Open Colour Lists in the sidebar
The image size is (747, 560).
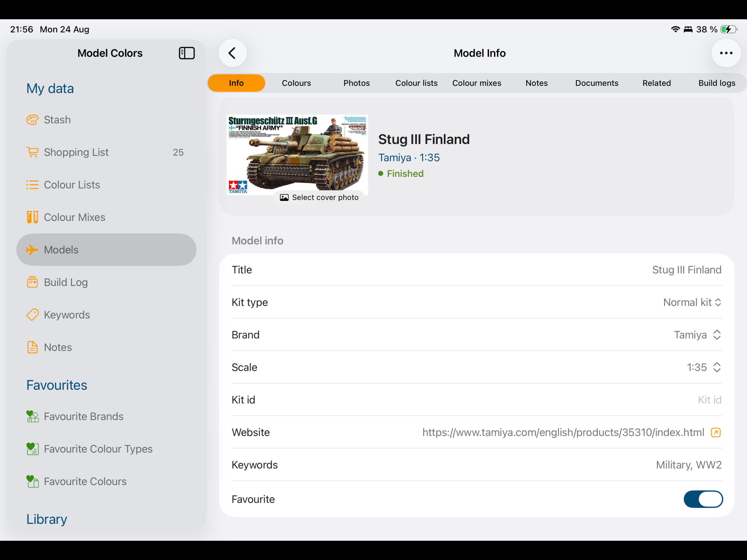tap(106, 185)
